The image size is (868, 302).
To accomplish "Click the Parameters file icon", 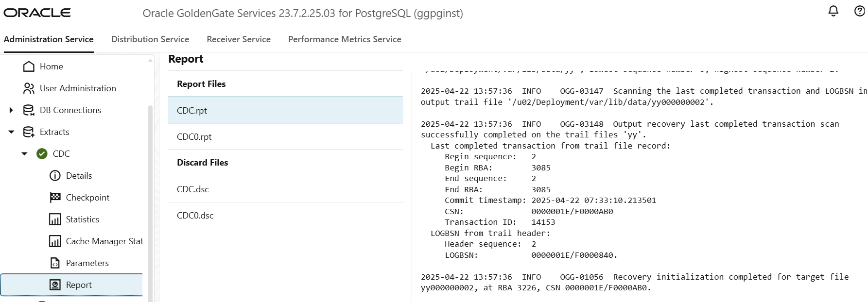I will (x=55, y=263).
